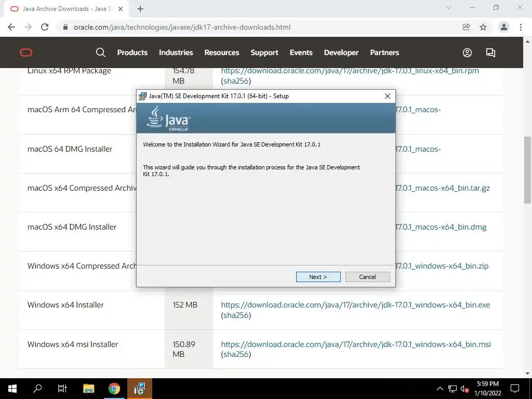This screenshot has height=399, width=532.
Task: Click the Java setup title bar icon
Action: [x=142, y=96]
